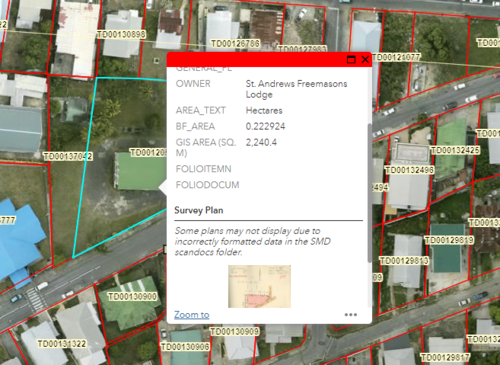Select parcel labeled TD00131322

tap(62, 344)
